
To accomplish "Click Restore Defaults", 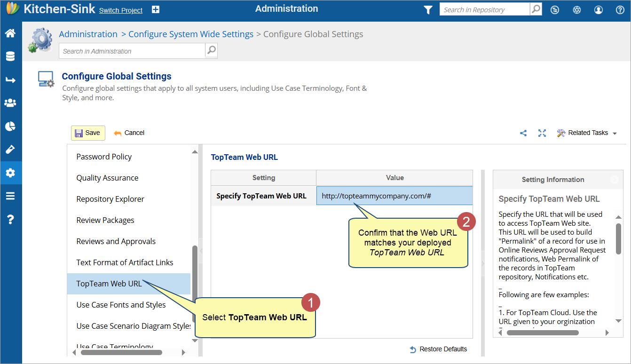I will point(438,349).
